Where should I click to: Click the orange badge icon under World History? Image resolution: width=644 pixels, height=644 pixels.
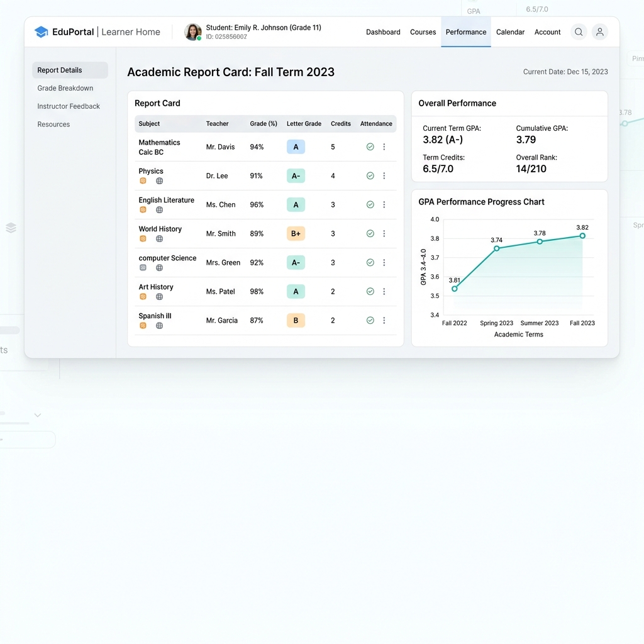143,238
